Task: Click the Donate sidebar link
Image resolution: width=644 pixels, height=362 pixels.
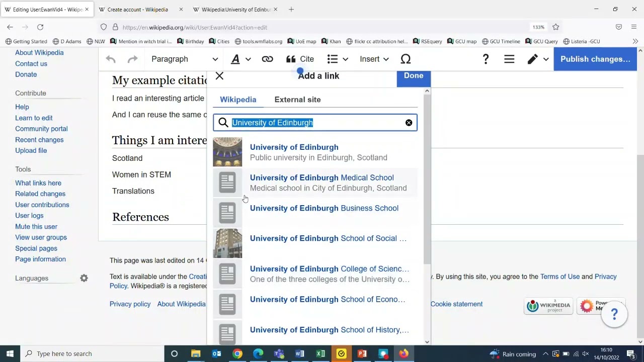Action: 26,74
